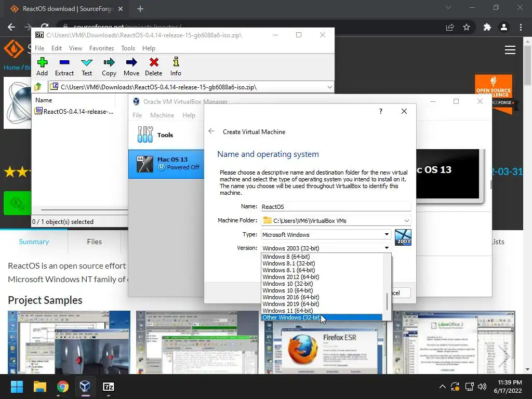Open the LibreOffice project sample thumbnail
This screenshot has height=399, width=532.
(x=454, y=342)
